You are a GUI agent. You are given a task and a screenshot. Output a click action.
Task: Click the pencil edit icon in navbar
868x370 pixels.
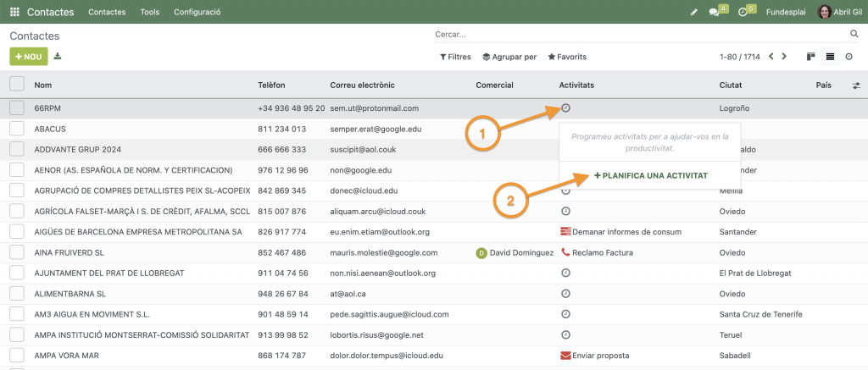click(693, 12)
